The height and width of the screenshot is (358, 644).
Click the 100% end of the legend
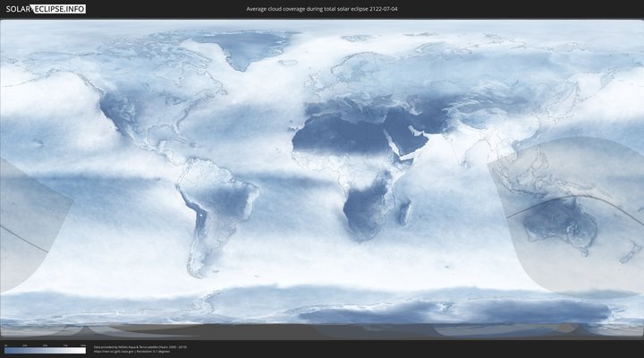coord(84,351)
